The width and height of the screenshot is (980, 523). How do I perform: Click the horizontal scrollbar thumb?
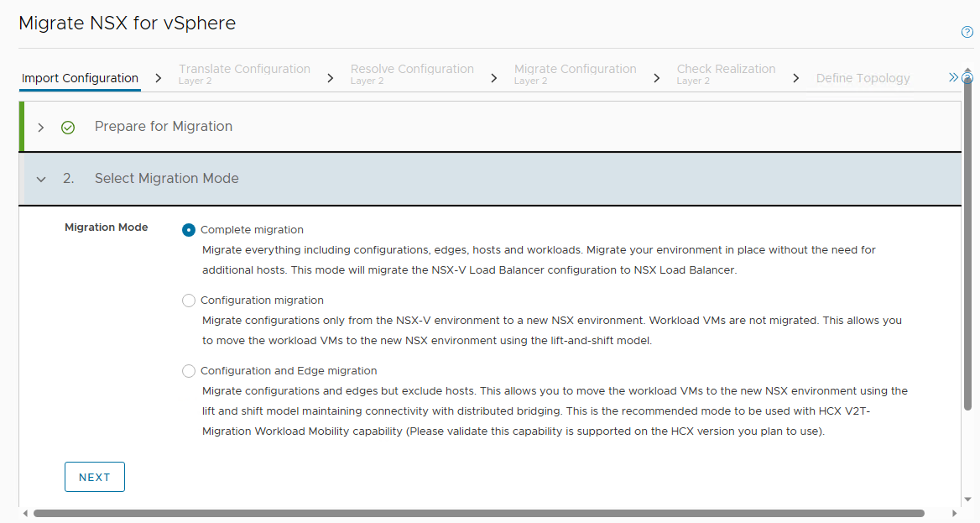click(x=479, y=513)
